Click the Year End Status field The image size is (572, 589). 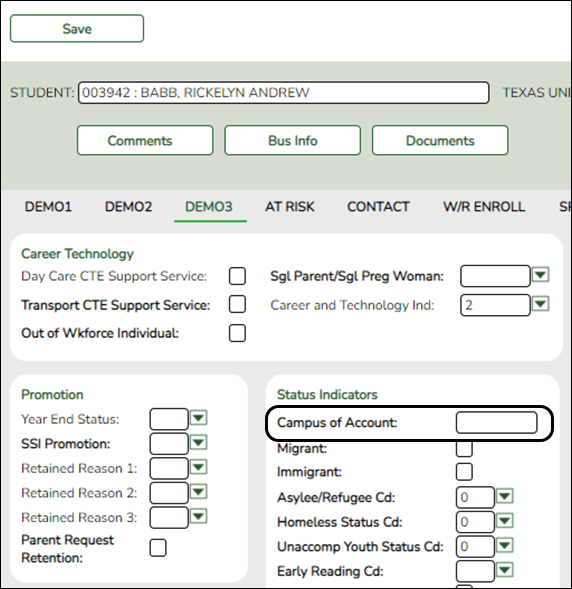169,419
